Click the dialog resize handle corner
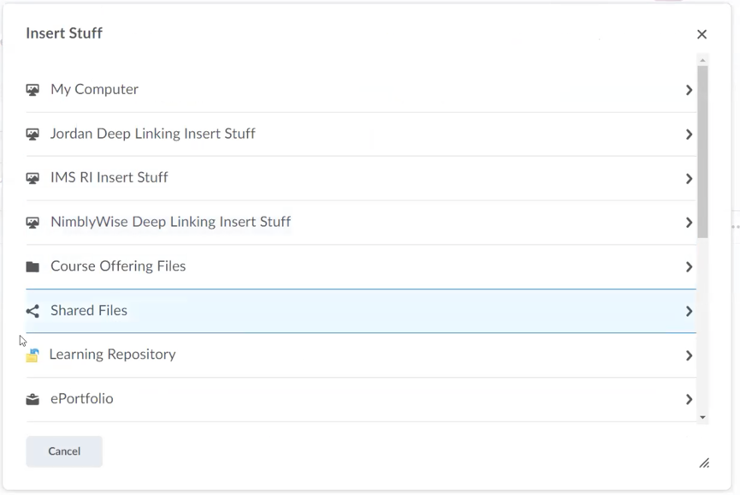The image size is (740, 496). [x=704, y=463]
